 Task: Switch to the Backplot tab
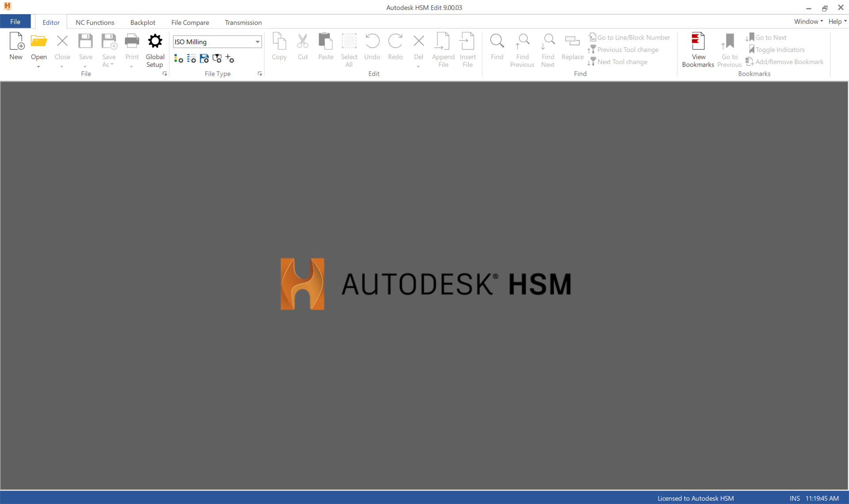pyautogui.click(x=142, y=22)
